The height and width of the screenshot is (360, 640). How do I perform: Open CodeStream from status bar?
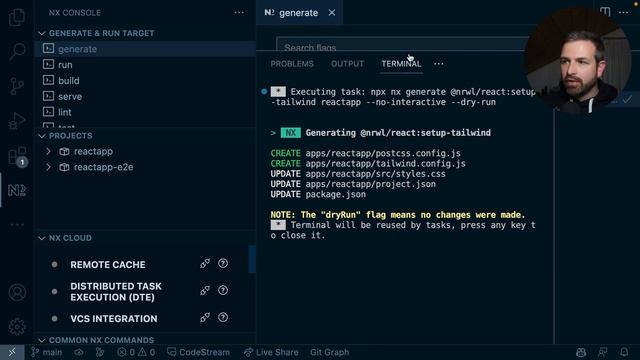pyautogui.click(x=198, y=352)
